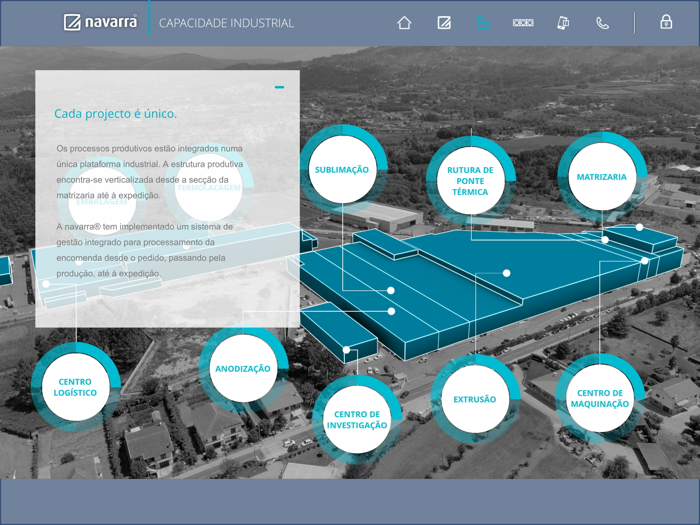Image resolution: width=700 pixels, height=525 pixels.
Task: Select the faded Termolacagem circle
Action: [208, 188]
